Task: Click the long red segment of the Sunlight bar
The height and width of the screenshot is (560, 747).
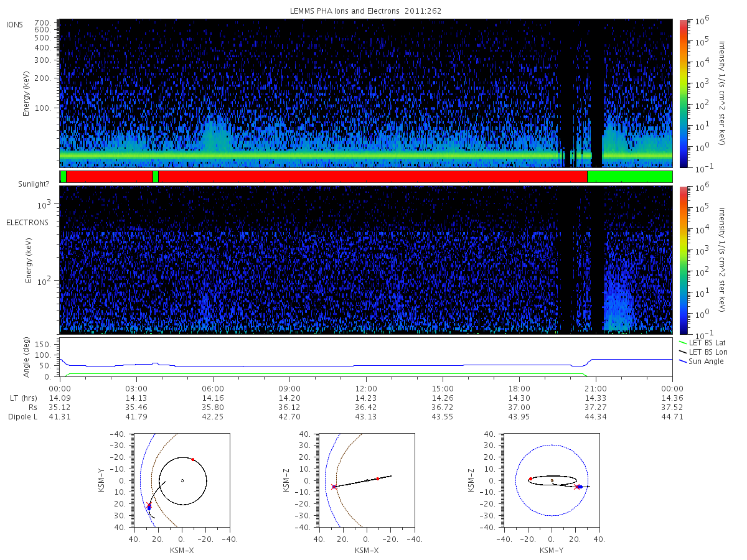Action: pyautogui.click(x=373, y=177)
